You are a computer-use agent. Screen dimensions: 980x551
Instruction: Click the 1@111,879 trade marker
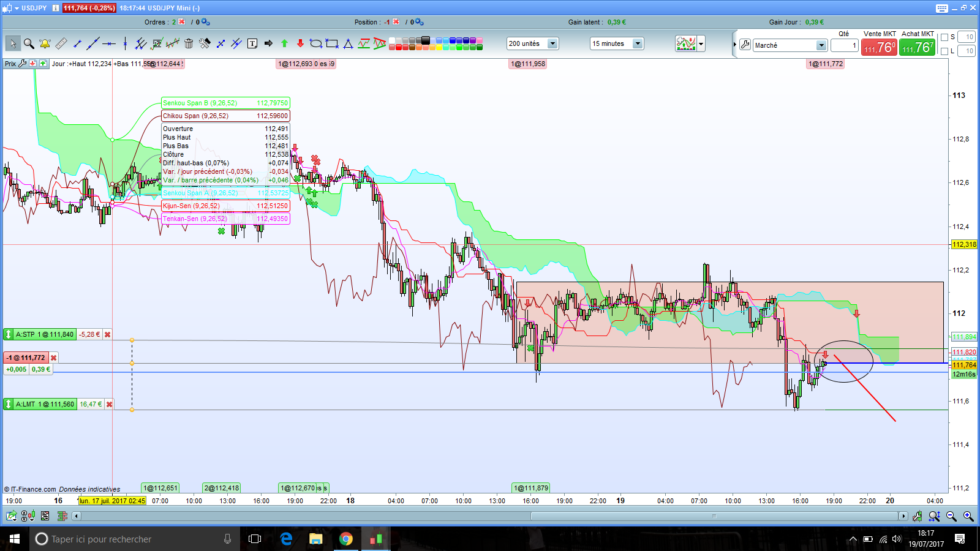[531, 488]
